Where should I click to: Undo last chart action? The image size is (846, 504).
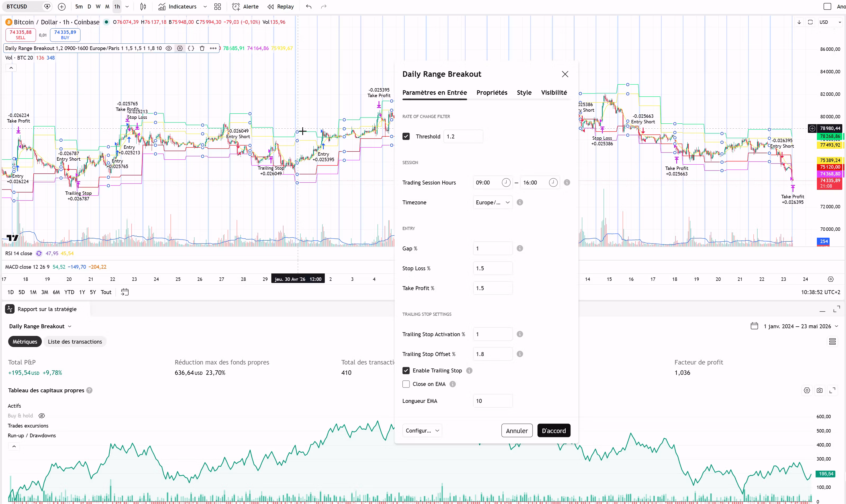pyautogui.click(x=308, y=6)
